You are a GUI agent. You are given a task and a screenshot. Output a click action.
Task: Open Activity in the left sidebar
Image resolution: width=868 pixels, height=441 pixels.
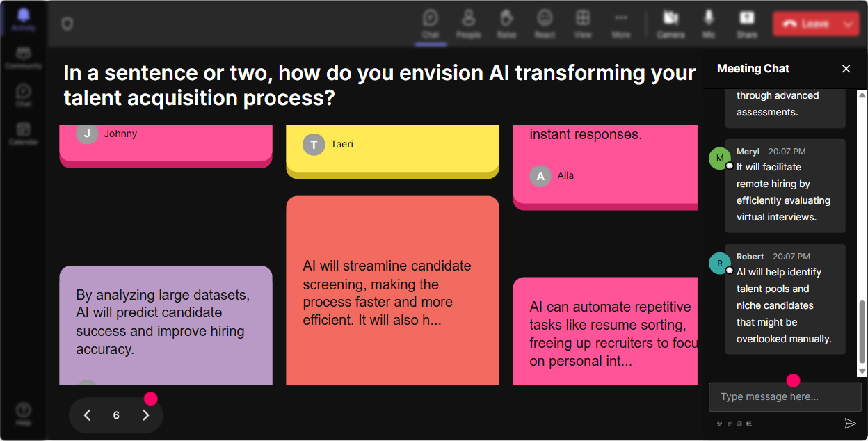coord(24,19)
